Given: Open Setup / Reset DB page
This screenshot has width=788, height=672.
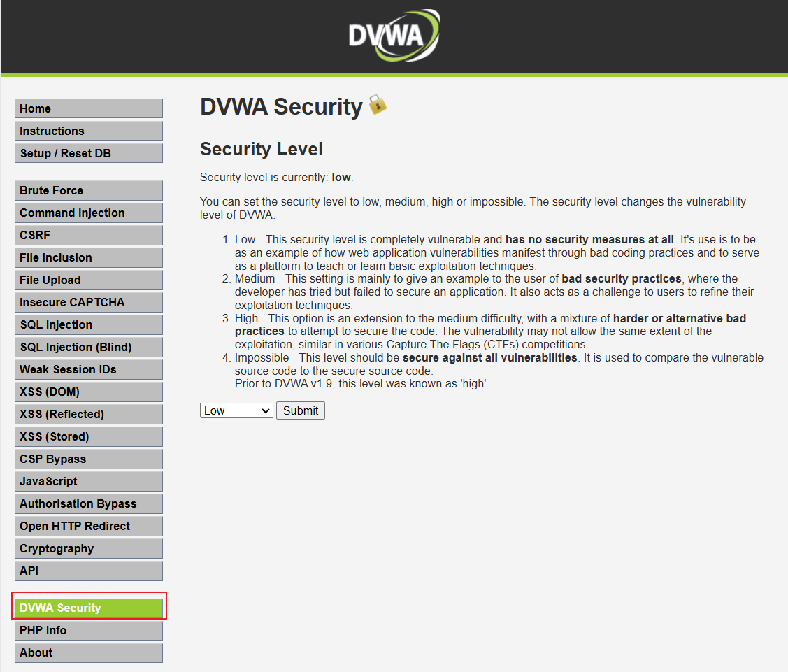Looking at the screenshot, I should click(x=88, y=153).
